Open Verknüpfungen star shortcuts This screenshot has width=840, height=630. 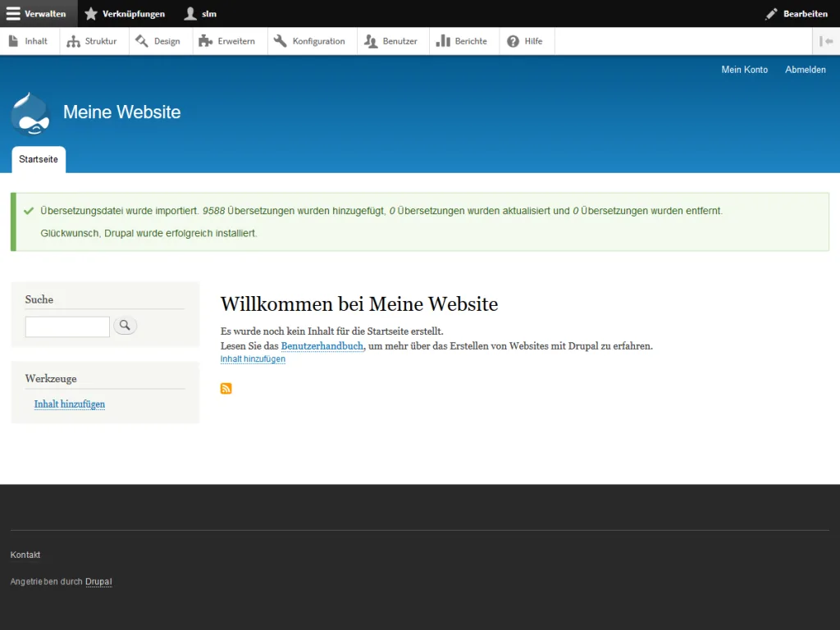[x=125, y=14]
